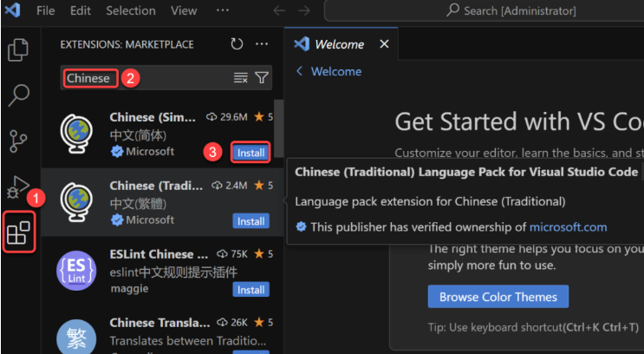The image size is (644, 354).
Task: Install ESLint Chinese Rules extension
Action: click(x=250, y=290)
